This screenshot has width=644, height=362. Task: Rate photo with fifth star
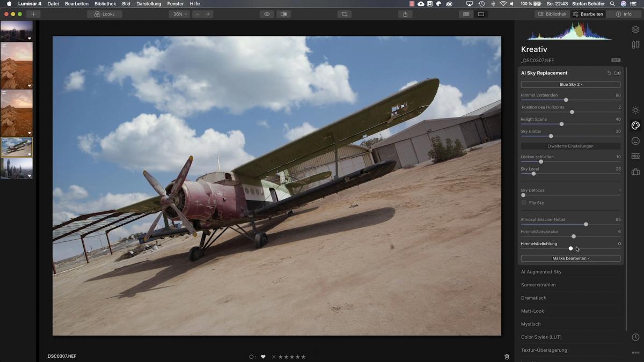(x=303, y=357)
